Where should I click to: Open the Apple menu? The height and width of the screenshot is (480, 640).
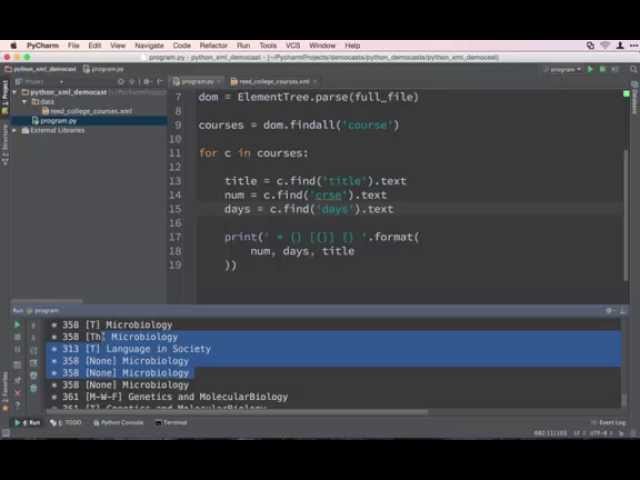pyautogui.click(x=13, y=45)
